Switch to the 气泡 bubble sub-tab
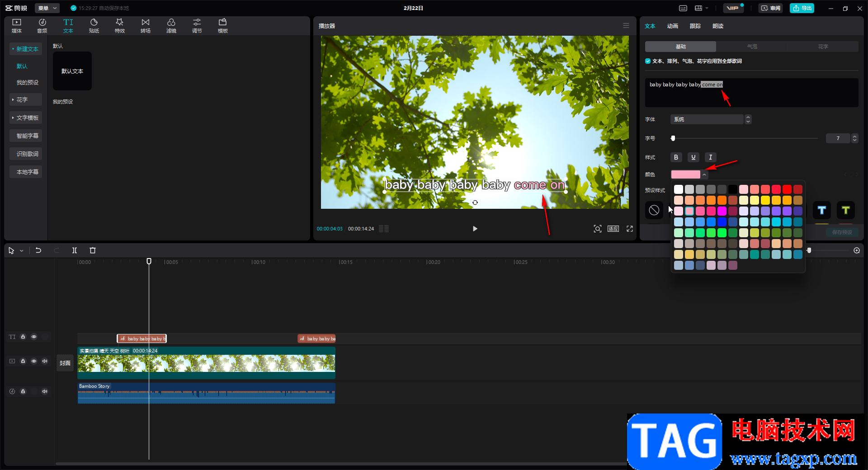 pos(752,47)
